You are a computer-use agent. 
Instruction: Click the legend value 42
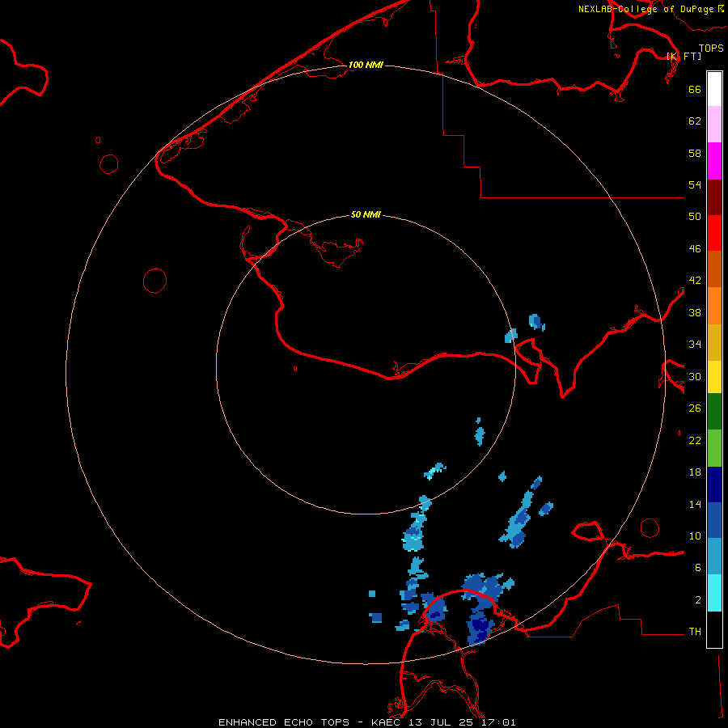click(695, 281)
